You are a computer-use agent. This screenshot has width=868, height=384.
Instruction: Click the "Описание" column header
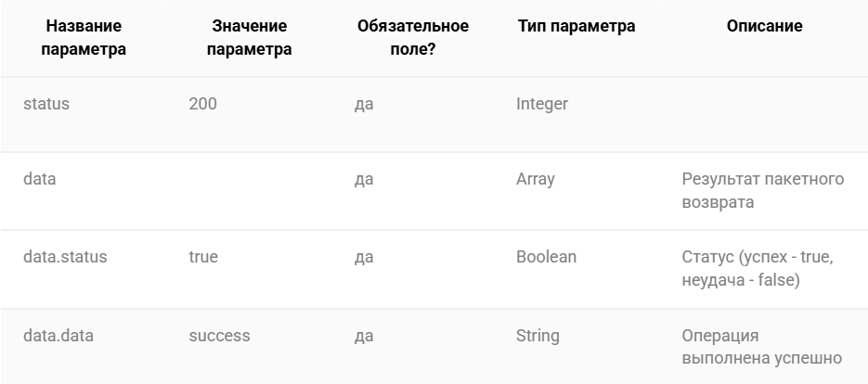tap(764, 26)
